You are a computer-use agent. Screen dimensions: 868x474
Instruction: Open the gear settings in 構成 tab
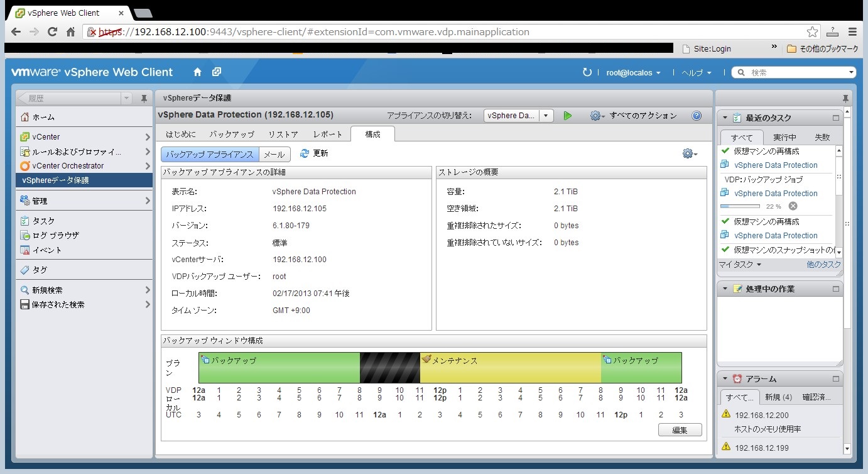[x=690, y=153]
